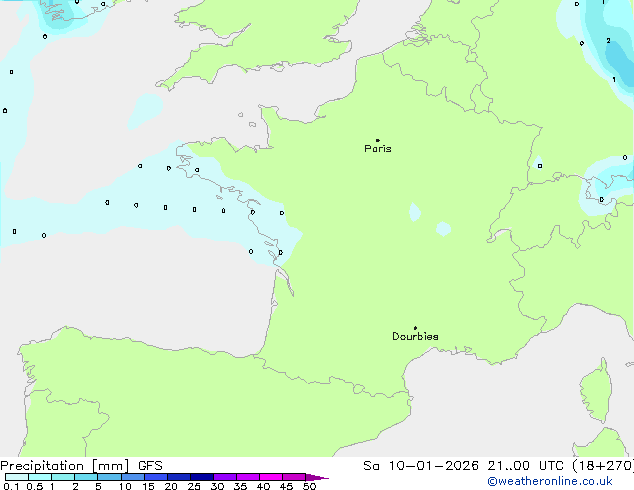Pick the 30–35 mm purple legend swatch
This screenshot has width=634, height=490.
[x=225, y=477]
